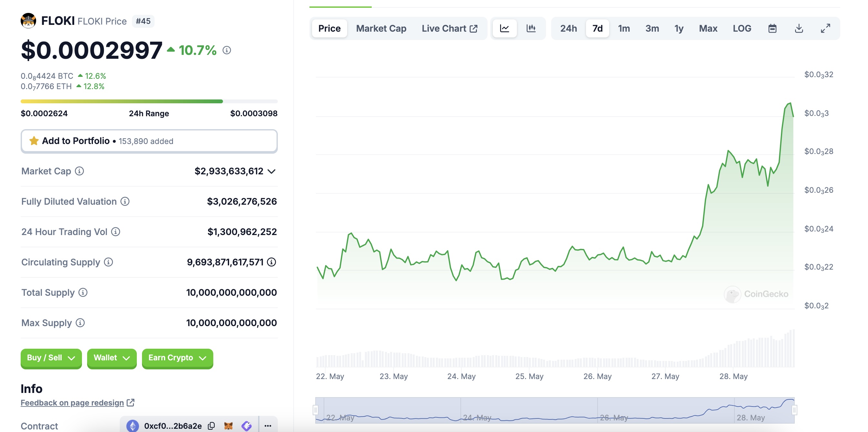Click the Ethereum logo in contract box
Screen dimensions: 868x432
(132, 426)
